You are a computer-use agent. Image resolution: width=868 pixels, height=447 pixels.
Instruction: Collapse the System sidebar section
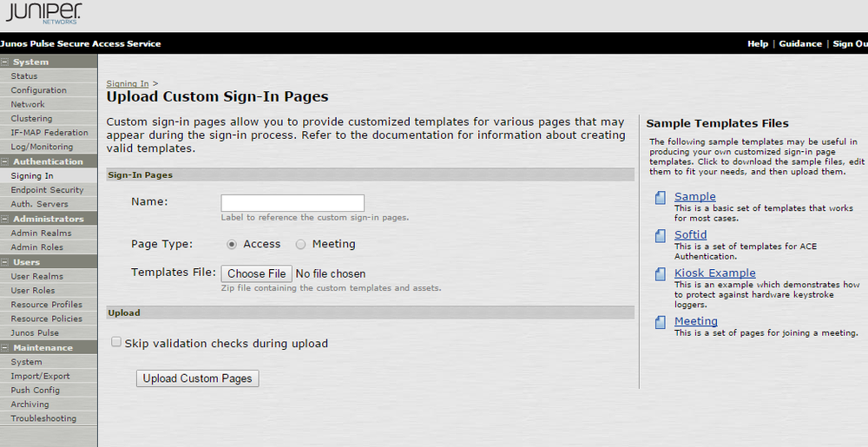point(4,62)
